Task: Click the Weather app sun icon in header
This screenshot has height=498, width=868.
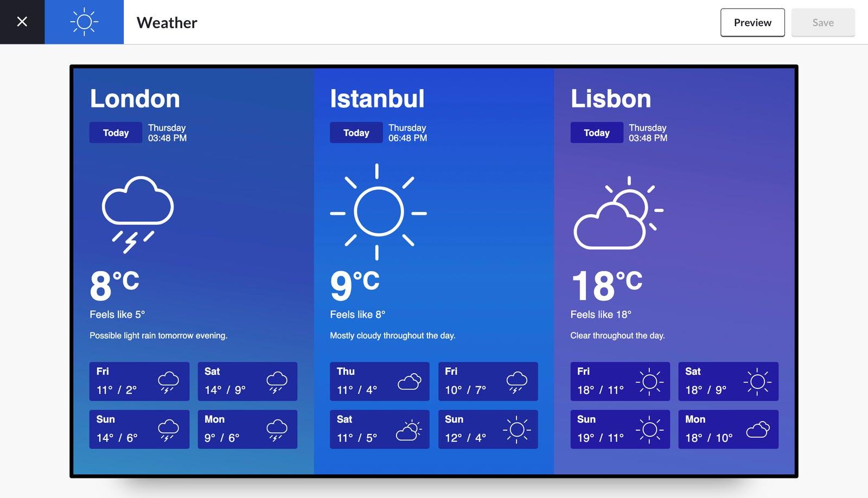Action: (x=84, y=22)
